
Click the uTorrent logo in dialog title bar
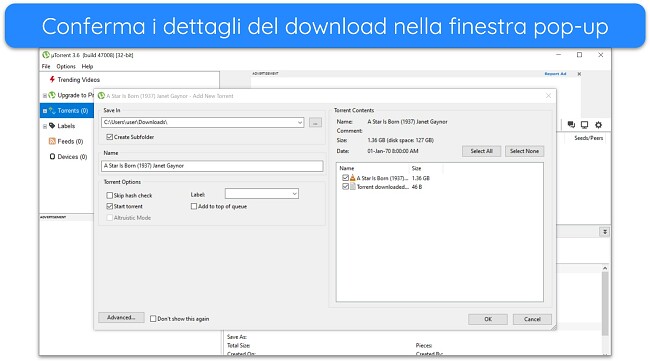[101, 96]
